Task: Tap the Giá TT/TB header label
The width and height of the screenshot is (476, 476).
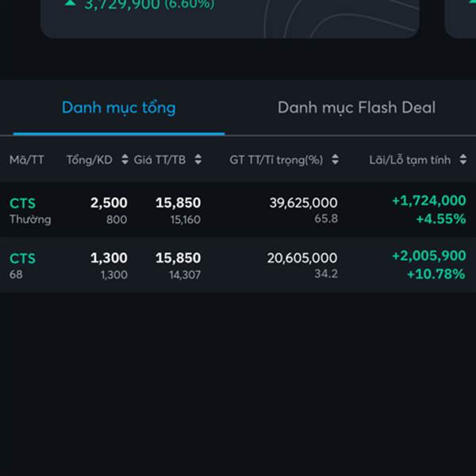Action: click(159, 159)
